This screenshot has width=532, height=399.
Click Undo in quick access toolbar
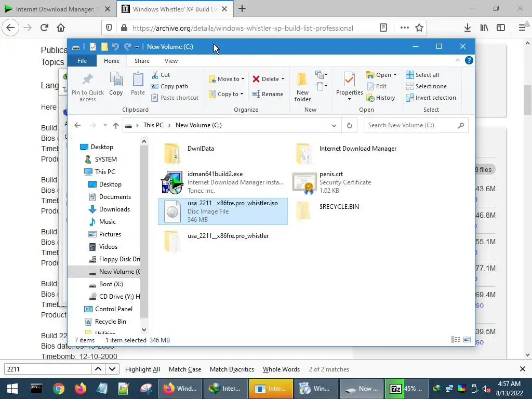116,47
